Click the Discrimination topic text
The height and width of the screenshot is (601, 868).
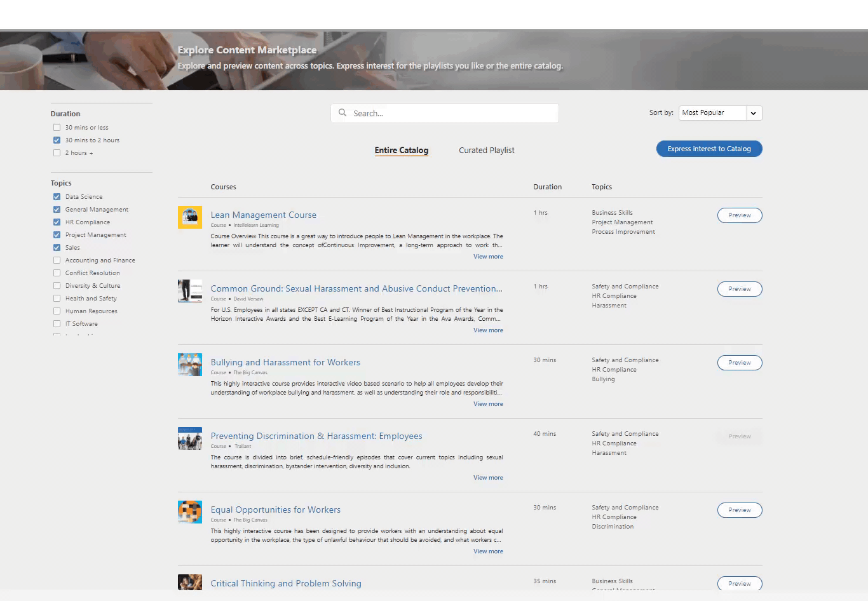click(613, 527)
